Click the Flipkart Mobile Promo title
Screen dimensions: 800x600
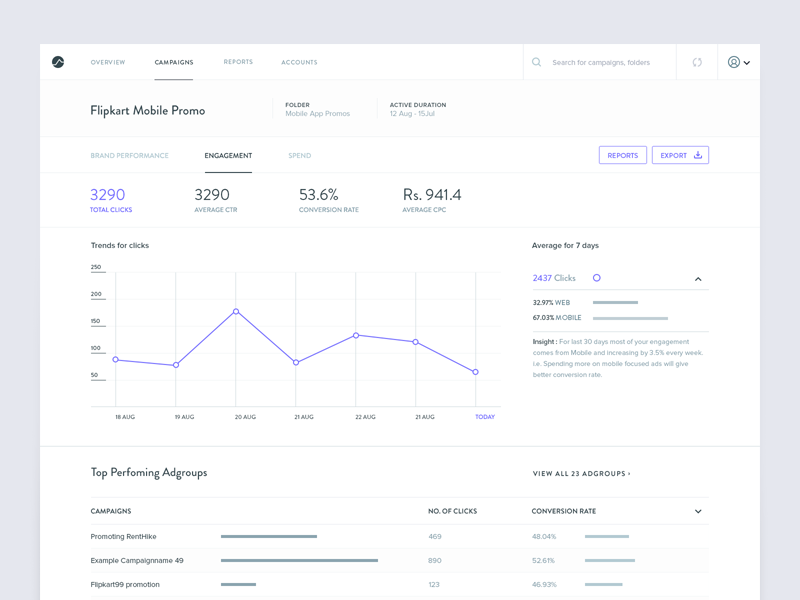point(147,111)
